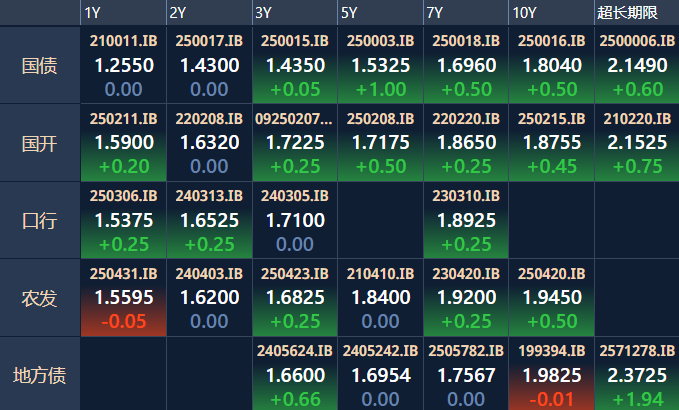Select the 5Y column header
This screenshot has width=679, height=410.
coord(349,12)
